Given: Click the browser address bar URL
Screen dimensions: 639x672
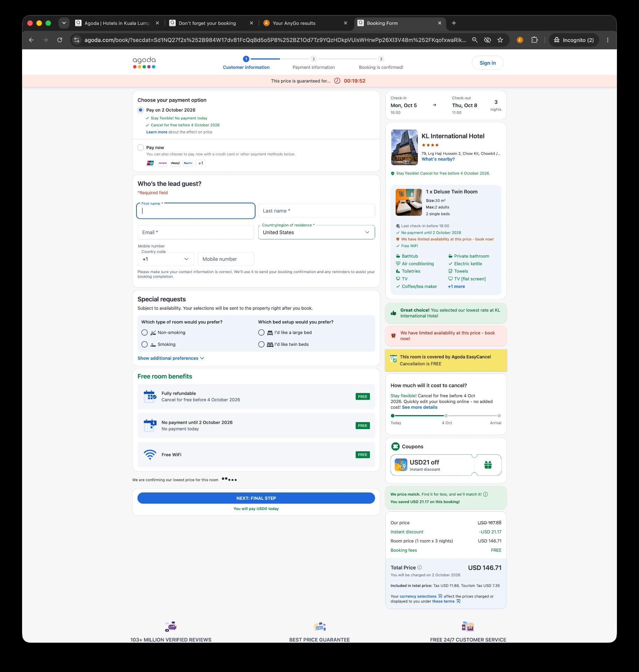Looking at the screenshot, I should [x=275, y=40].
